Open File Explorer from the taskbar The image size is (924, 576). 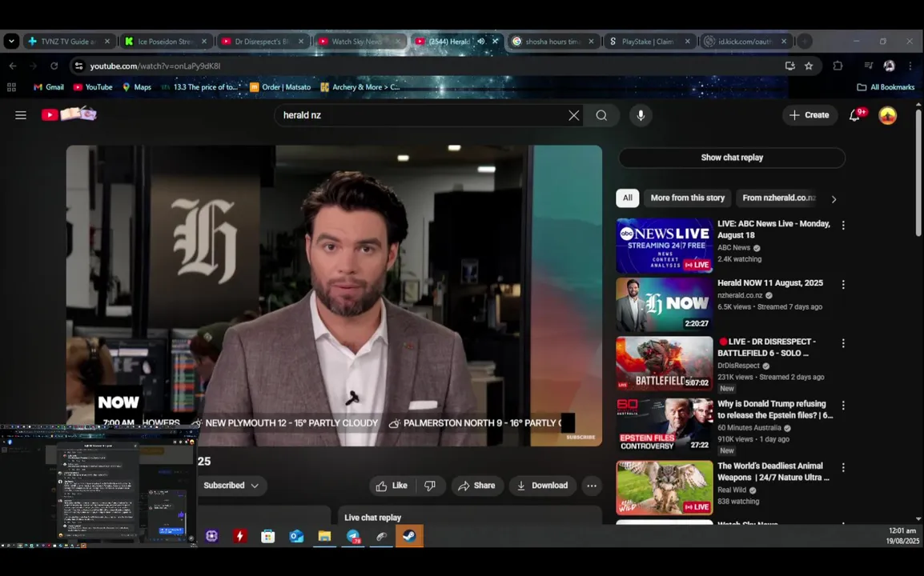(325, 536)
